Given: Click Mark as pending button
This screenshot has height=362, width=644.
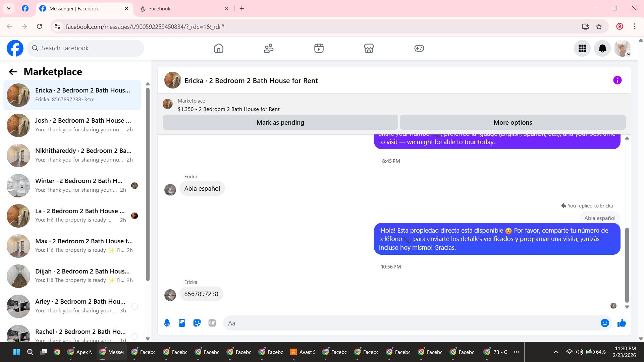Looking at the screenshot, I should coord(280,123).
